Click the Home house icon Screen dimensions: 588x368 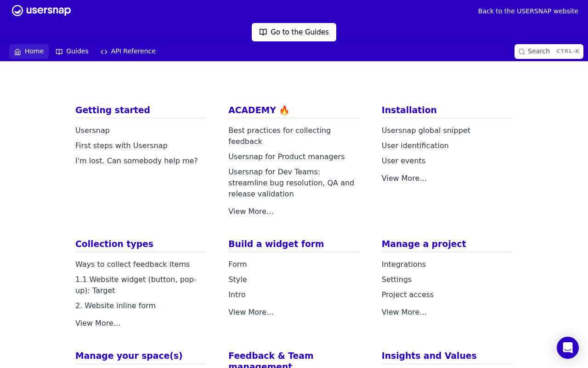point(17,52)
